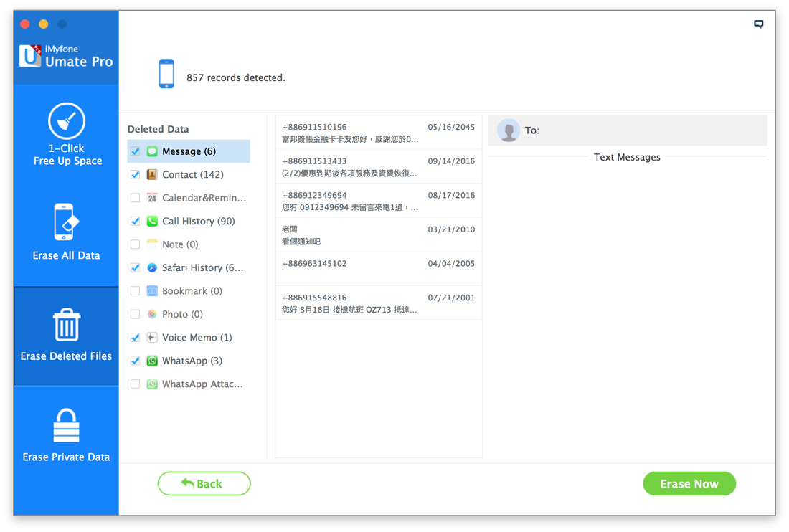Click the Erase Deleted Files label
Screen dimensions: 789x532
tap(66, 356)
